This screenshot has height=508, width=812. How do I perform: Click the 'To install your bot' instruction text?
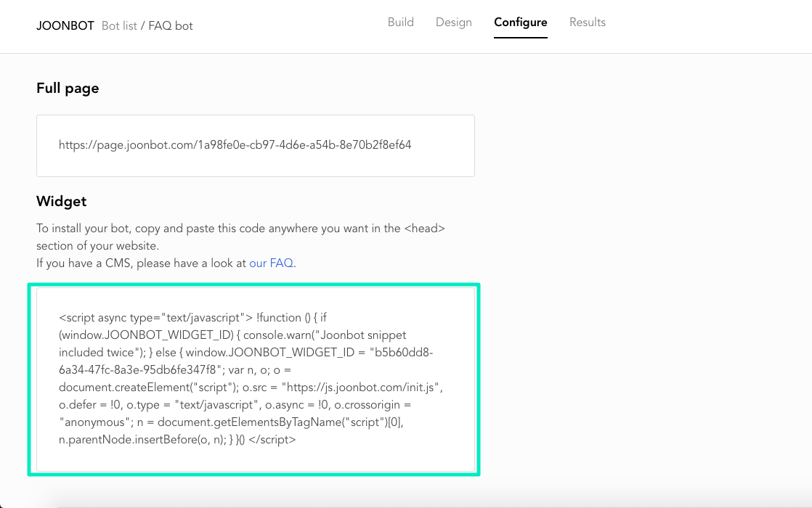tap(240, 237)
